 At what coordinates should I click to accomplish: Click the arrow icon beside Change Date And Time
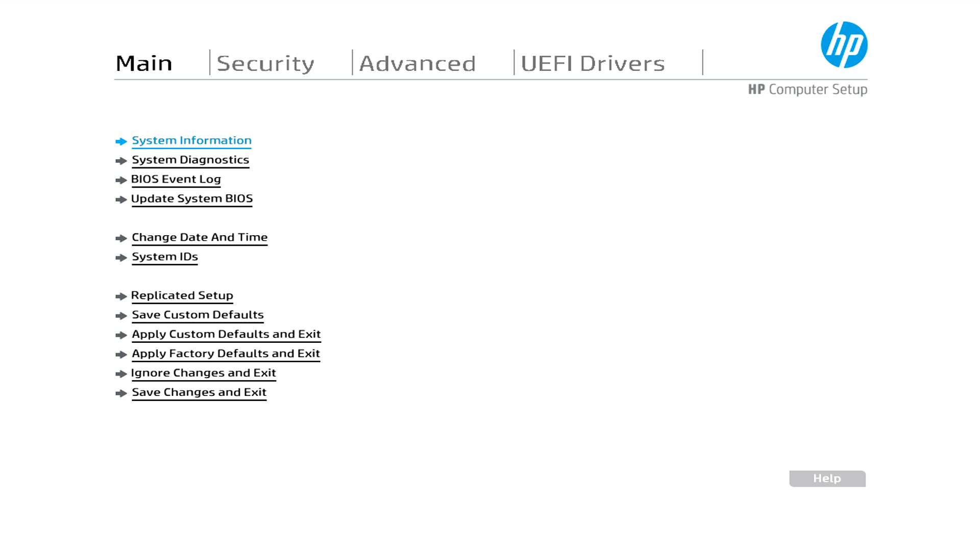121,238
